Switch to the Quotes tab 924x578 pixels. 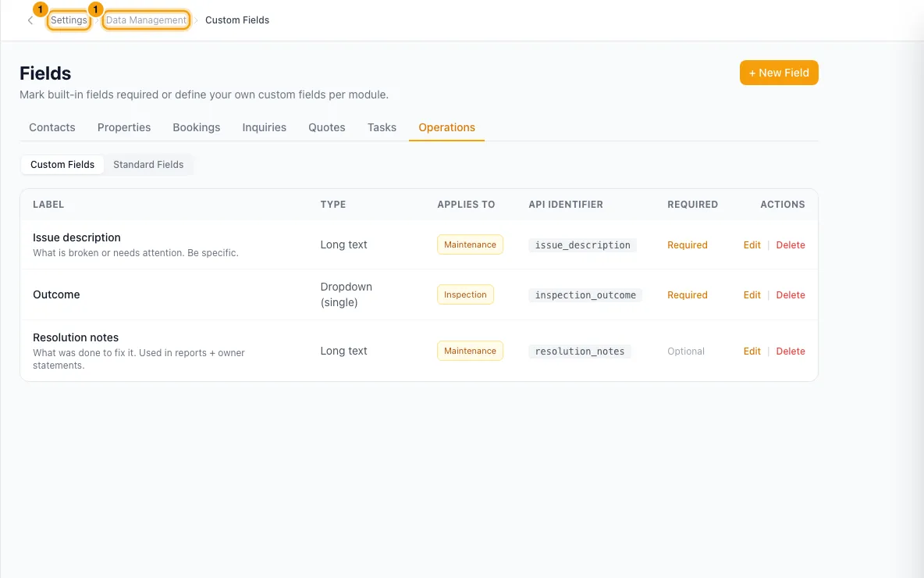(x=326, y=127)
